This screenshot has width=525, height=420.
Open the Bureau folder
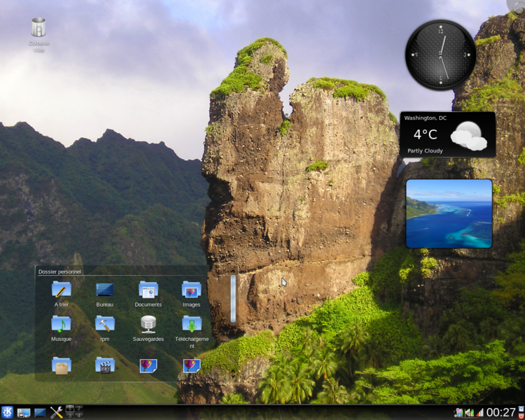tap(104, 289)
